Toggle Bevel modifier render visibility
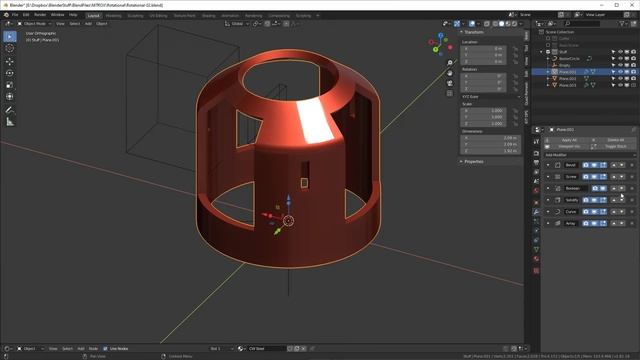The width and height of the screenshot is (640, 360). [586, 165]
